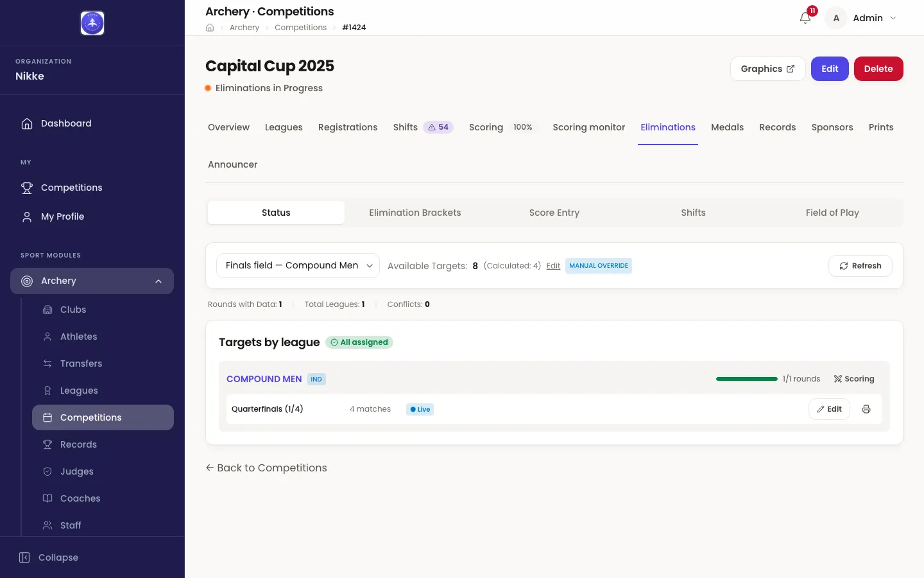Open Leagues in the sidebar
924x578 pixels.
coord(103,390)
